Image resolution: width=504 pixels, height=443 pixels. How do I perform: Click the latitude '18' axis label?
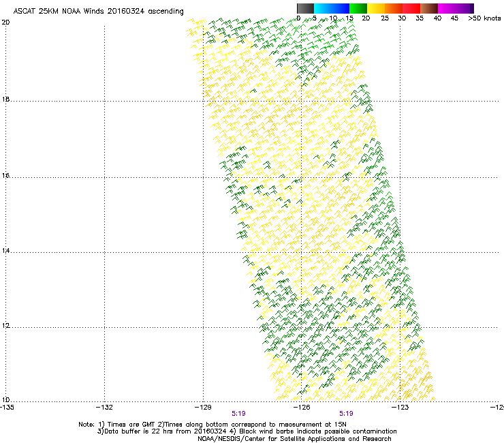[x=5, y=99]
